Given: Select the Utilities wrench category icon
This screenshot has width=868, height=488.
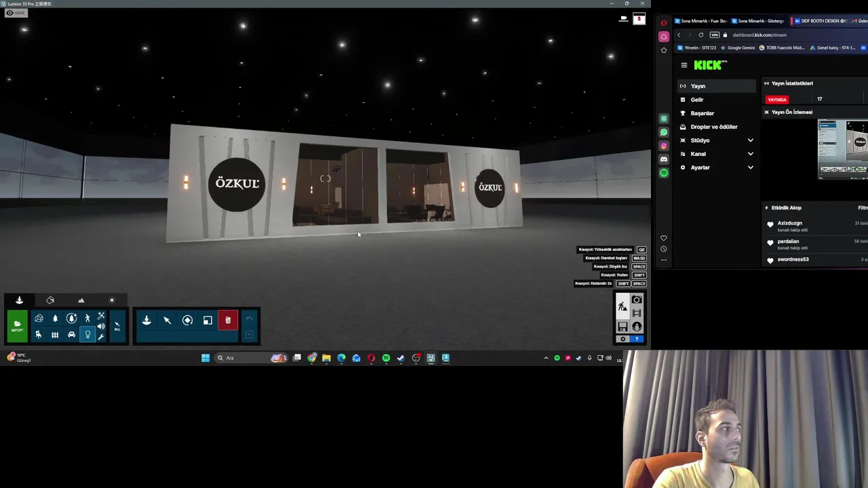Looking at the screenshot, I should tap(101, 336).
